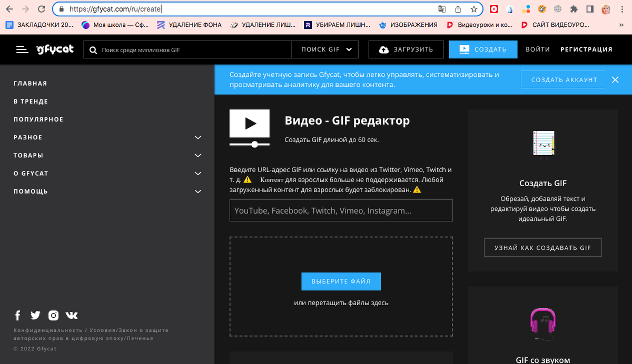The image size is (632, 364).
Task: Open the Chrome three-dot menu
Action: click(x=622, y=9)
